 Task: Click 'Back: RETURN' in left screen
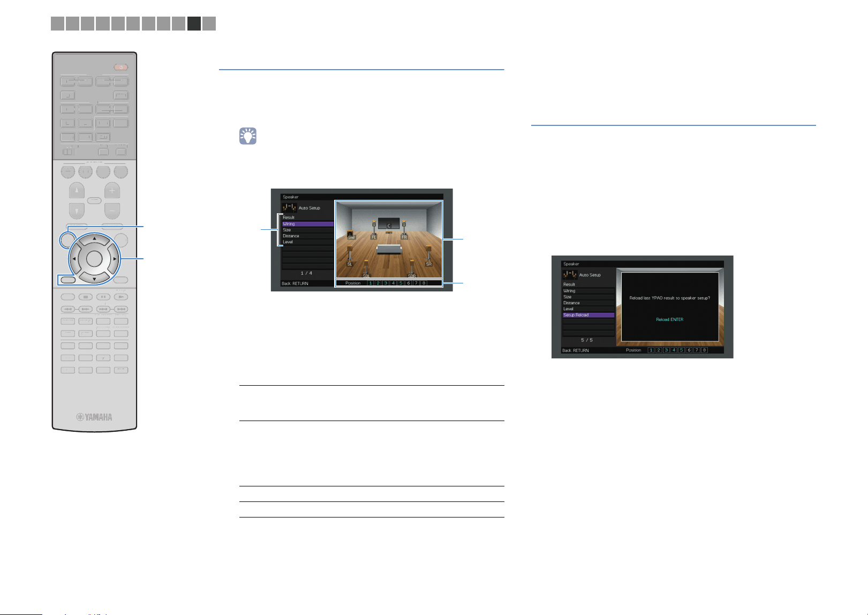pos(295,283)
